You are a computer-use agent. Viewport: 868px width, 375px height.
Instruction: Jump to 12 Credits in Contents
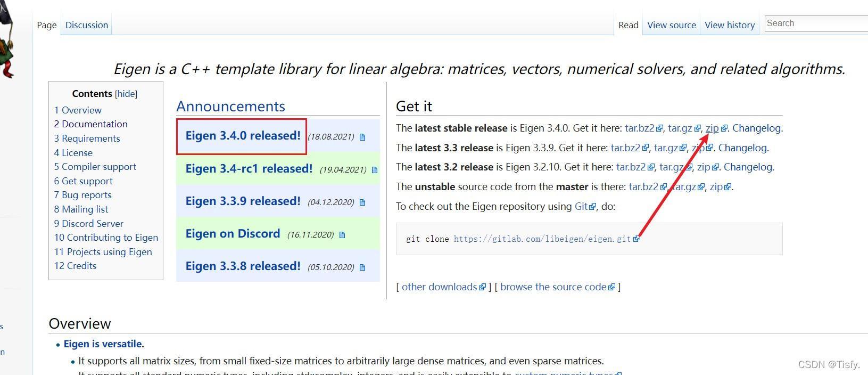click(75, 266)
